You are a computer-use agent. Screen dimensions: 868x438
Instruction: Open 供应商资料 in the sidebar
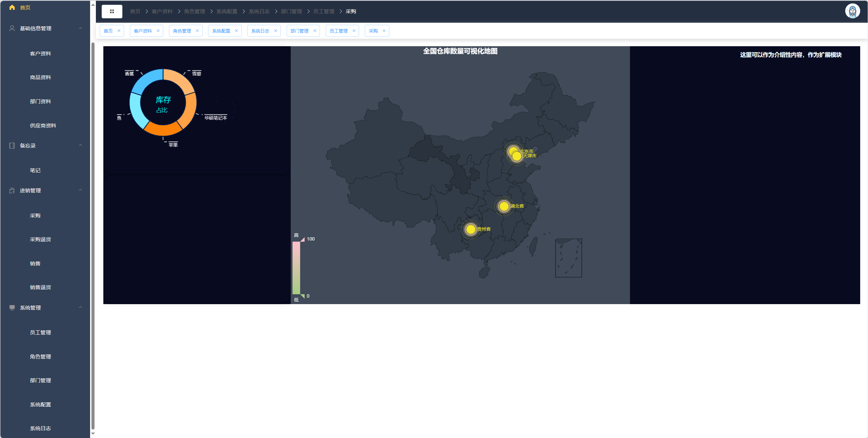click(x=43, y=126)
